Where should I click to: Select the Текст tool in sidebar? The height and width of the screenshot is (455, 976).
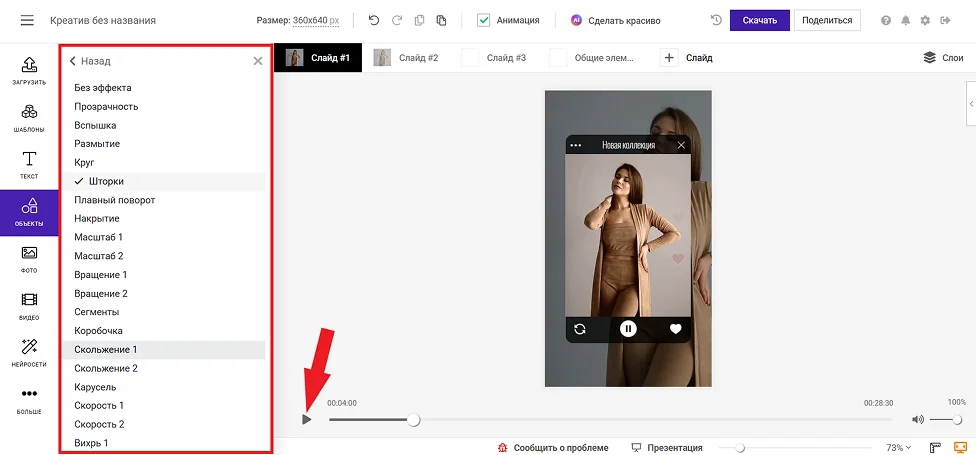(29, 165)
